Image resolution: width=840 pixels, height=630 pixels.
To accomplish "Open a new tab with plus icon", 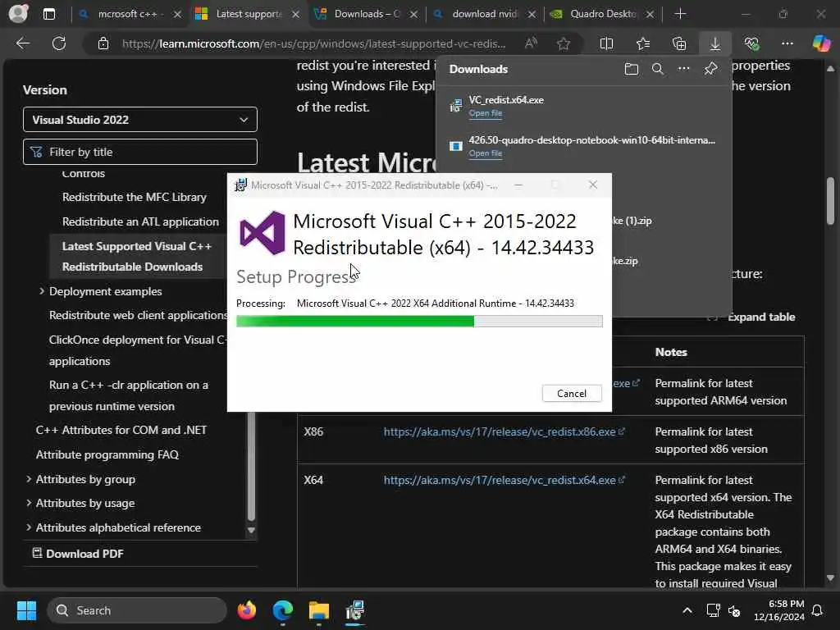I will [x=680, y=14].
